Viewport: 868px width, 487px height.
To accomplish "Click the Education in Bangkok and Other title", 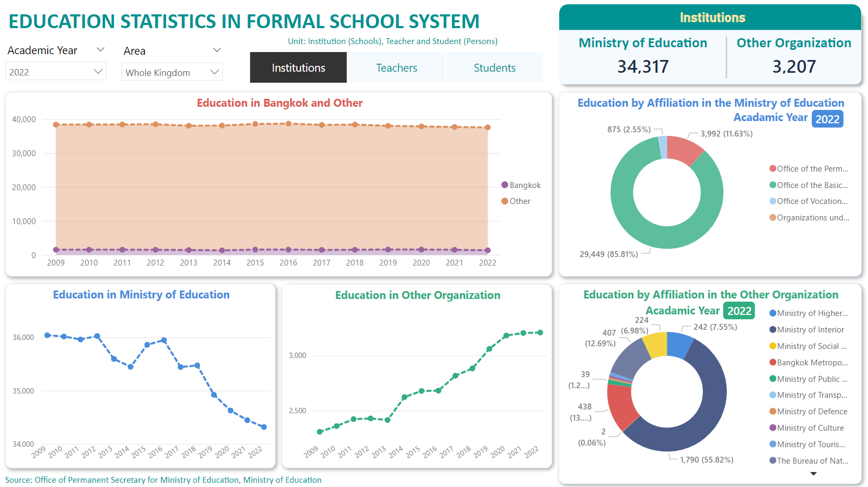I will (x=280, y=103).
